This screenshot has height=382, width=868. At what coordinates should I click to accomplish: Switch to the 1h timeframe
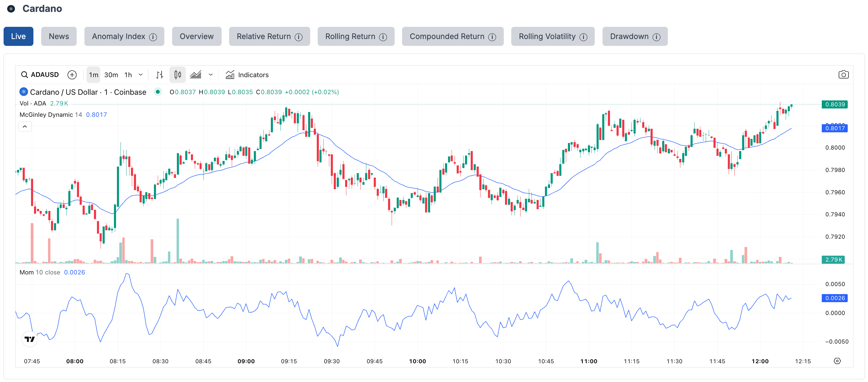pyautogui.click(x=128, y=75)
